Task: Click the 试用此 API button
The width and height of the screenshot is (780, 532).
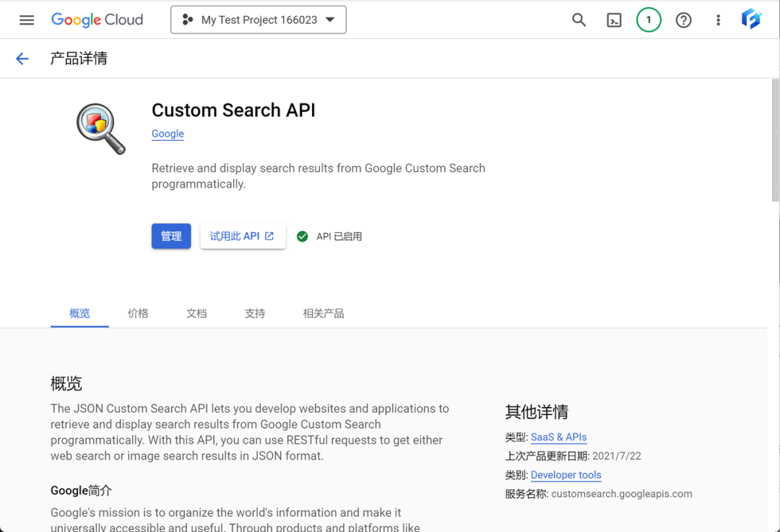Action: [243, 236]
